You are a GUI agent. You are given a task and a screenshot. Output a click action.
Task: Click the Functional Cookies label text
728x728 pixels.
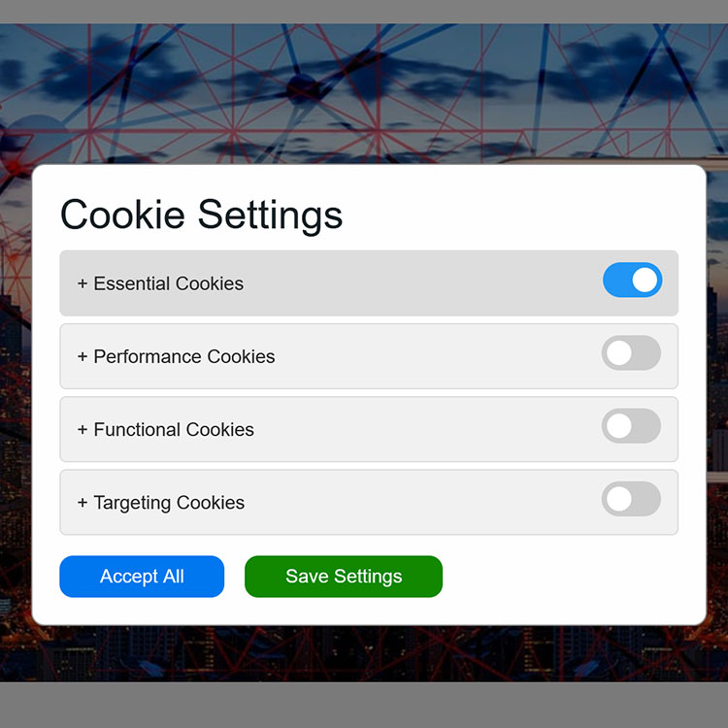pyautogui.click(x=174, y=430)
